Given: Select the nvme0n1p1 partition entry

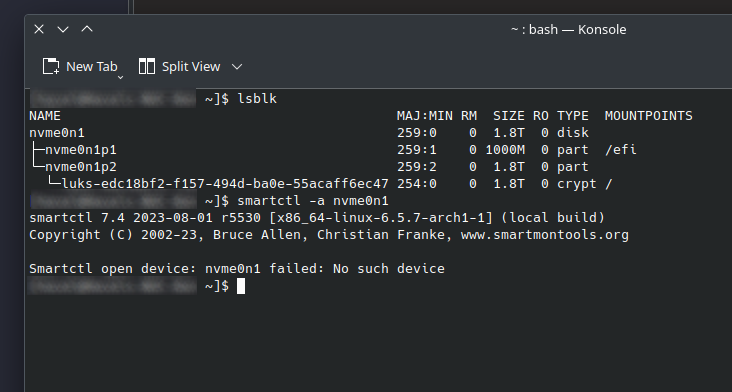Looking at the screenshot, I should click(x=81, y=150).
